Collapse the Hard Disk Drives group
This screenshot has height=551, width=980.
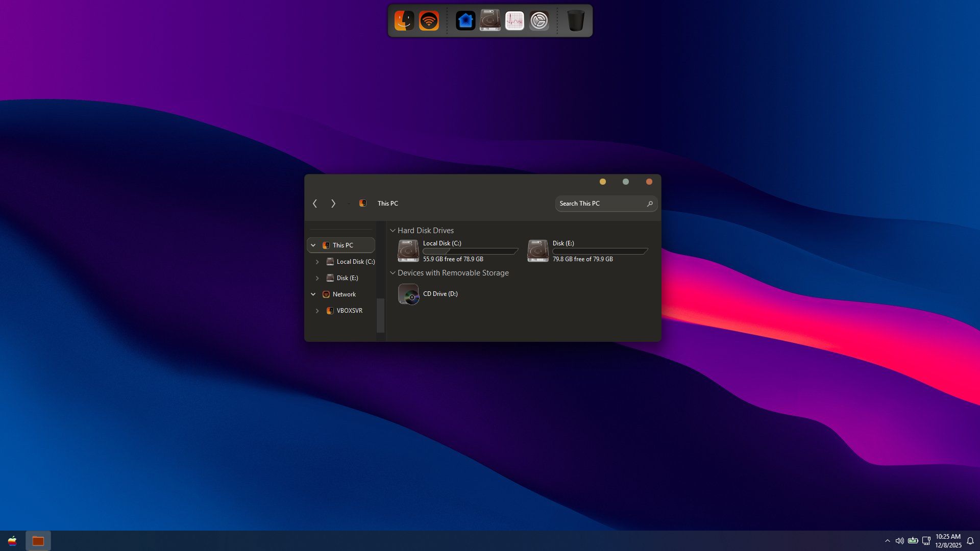coord(393,231)
